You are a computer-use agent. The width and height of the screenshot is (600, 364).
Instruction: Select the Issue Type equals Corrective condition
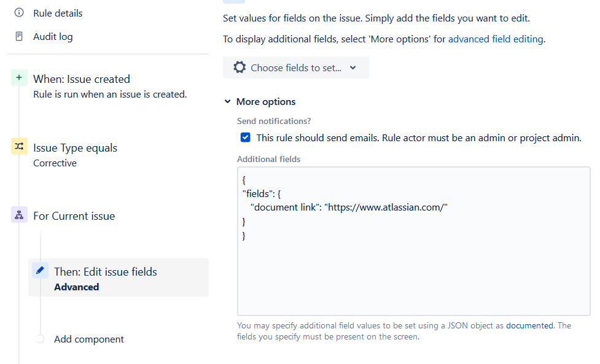[75, 147]
